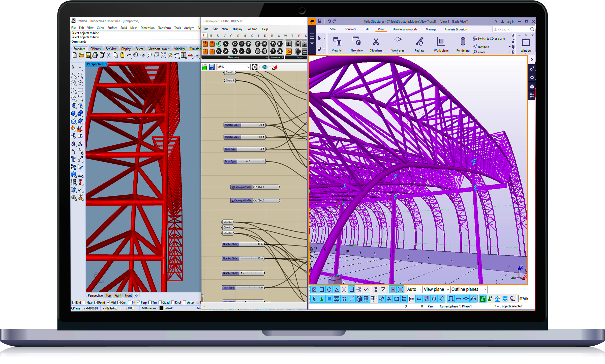Adjust top Number Slider with value 30

(x=245, y=125)
